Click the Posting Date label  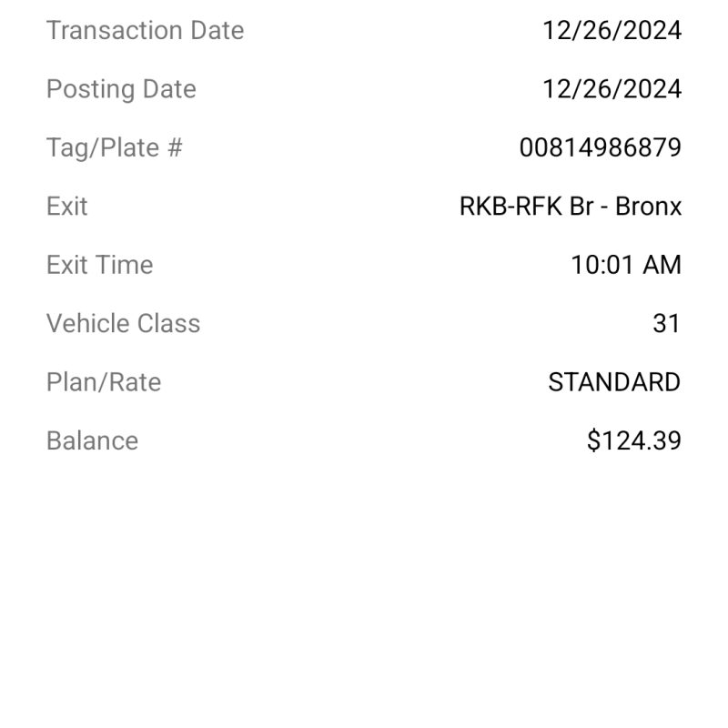(121, 89)
